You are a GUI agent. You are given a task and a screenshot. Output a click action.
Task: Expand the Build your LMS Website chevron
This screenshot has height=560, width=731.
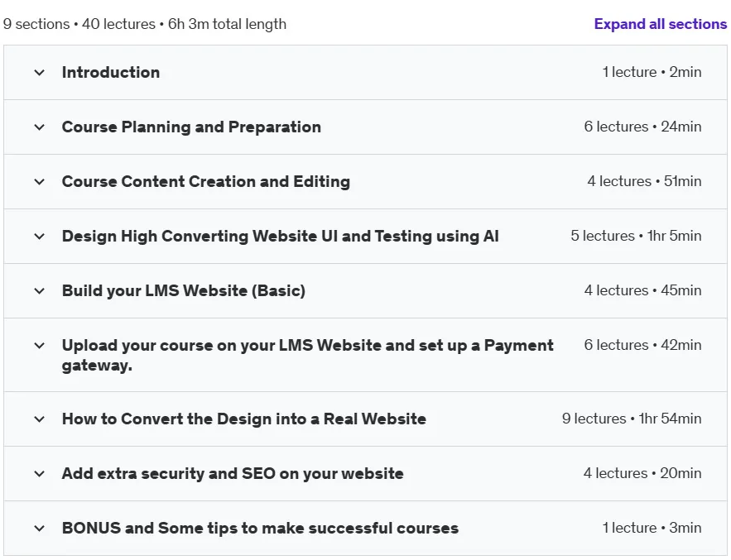pyautogui.click(x=40, y=291)
